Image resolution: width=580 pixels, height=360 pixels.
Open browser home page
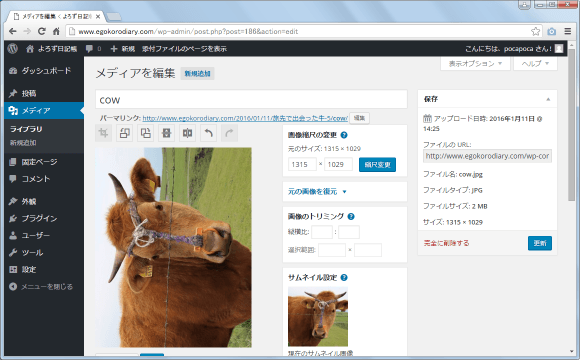point(56,31)
